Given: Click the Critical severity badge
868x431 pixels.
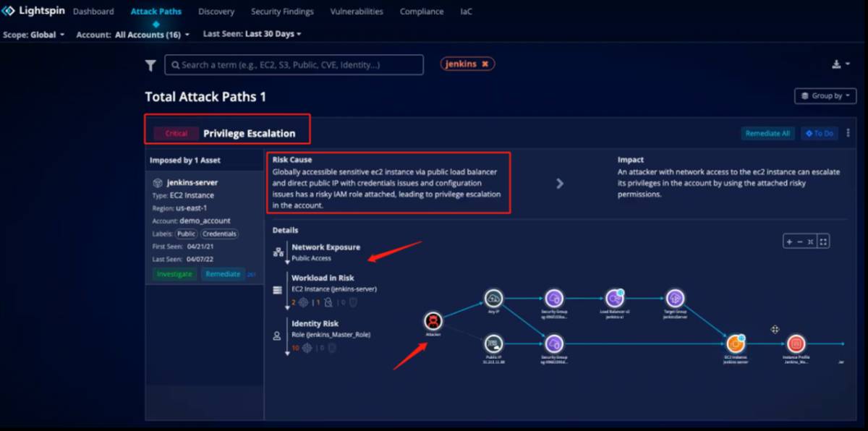Looking at the screenshot, I should (x=176, y=133).
